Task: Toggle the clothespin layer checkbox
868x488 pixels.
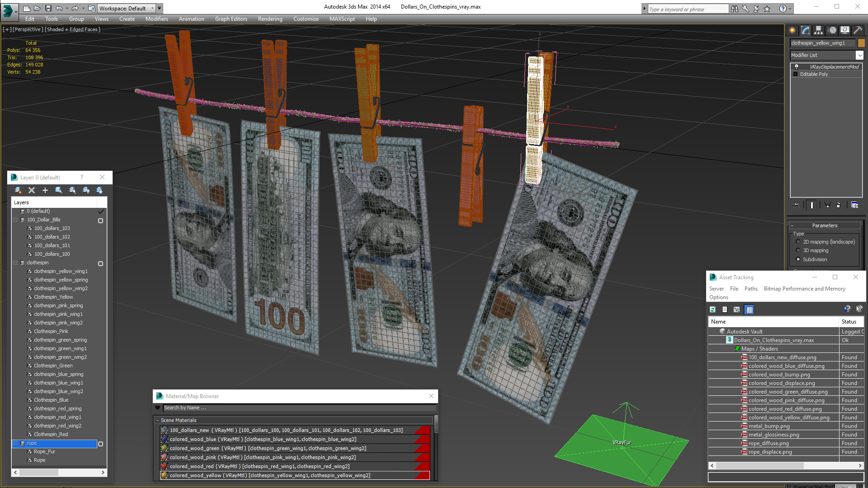Action: pos(101,263)
